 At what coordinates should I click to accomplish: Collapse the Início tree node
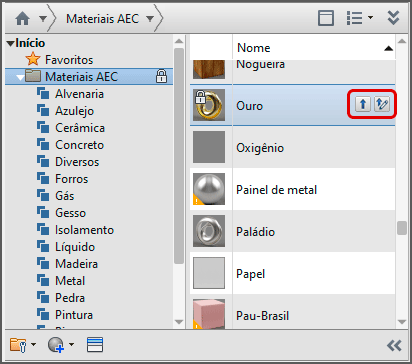10,43
